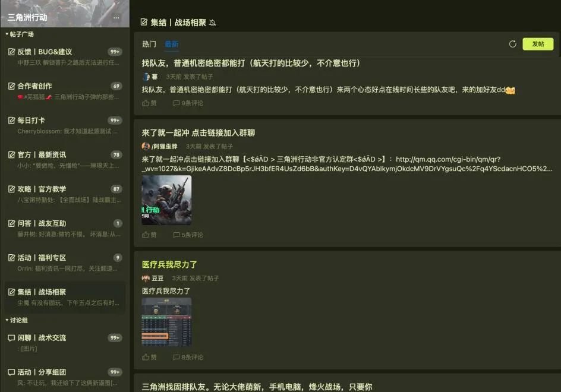Open the 每日打卡 channel
Viewport: 561px width, 392px height.
pos(65,125)
